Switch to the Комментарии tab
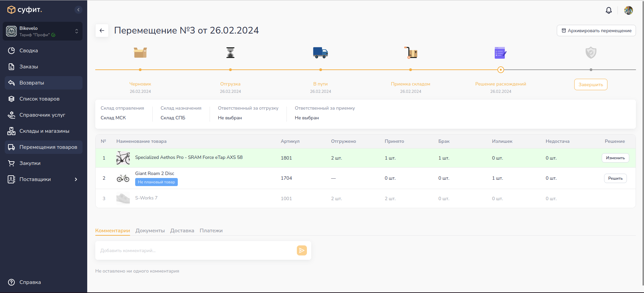 tap(113, 231)
